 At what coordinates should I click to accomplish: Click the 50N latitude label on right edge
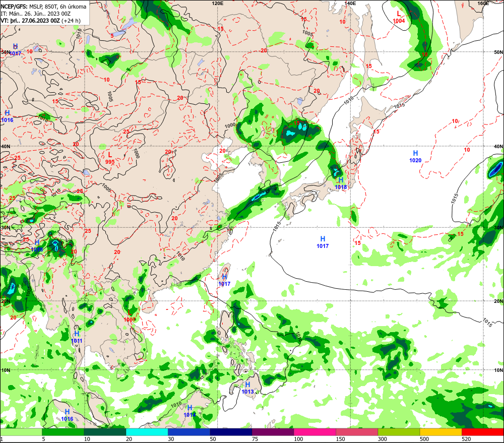pyautogui.click(x=498, y=52)
